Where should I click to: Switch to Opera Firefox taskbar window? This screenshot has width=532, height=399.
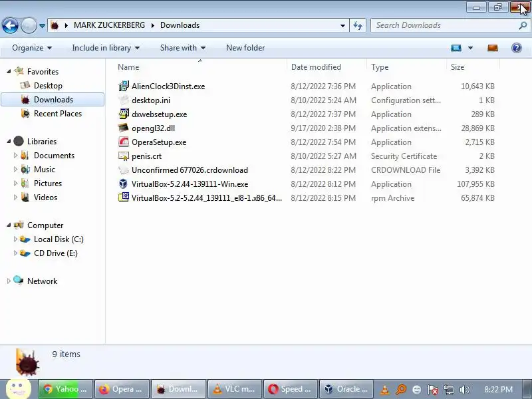[122, 389]
